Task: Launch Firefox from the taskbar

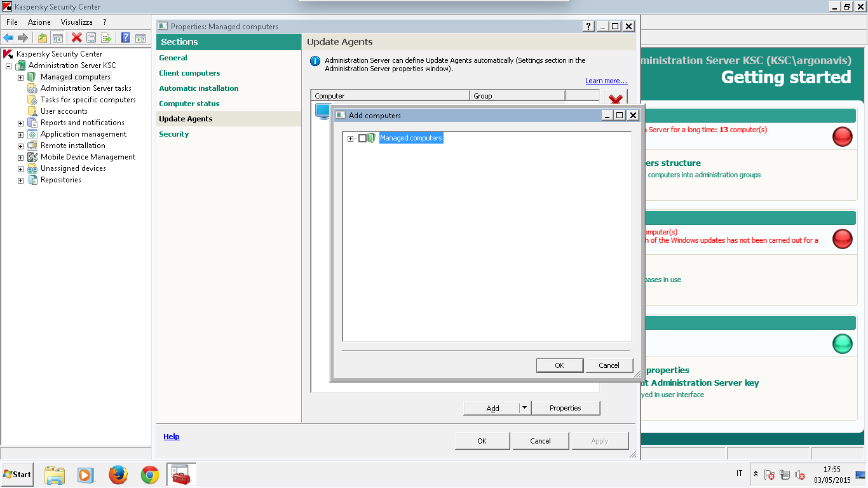Action: (118, 475)
